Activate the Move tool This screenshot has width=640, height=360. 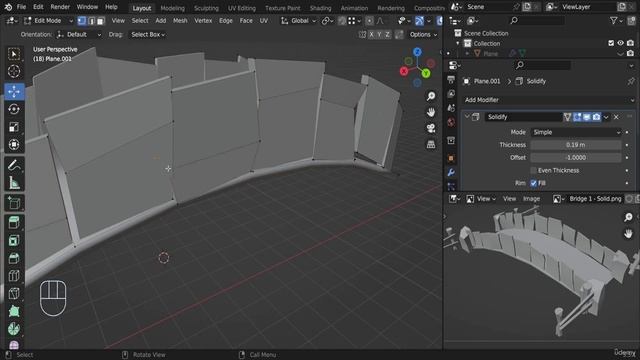click(14, 91)
